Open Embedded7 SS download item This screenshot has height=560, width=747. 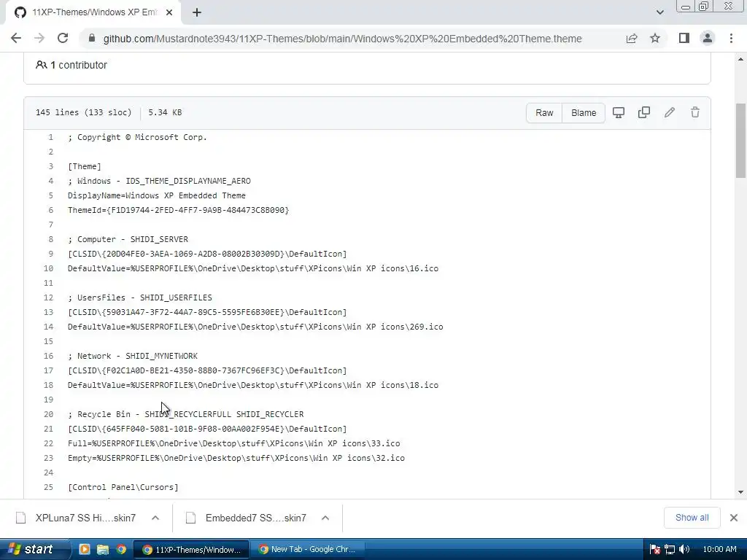(x=247, y=518)
